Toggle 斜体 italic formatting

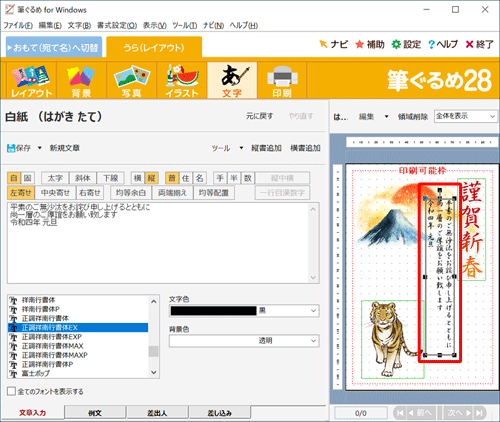pos(83,178)
